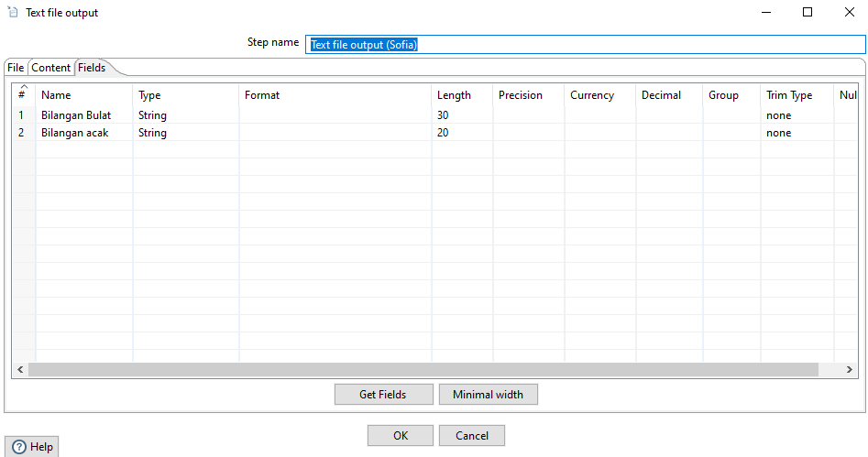
Task: Minimize the Text file output window
Action: tap(766, 12)
